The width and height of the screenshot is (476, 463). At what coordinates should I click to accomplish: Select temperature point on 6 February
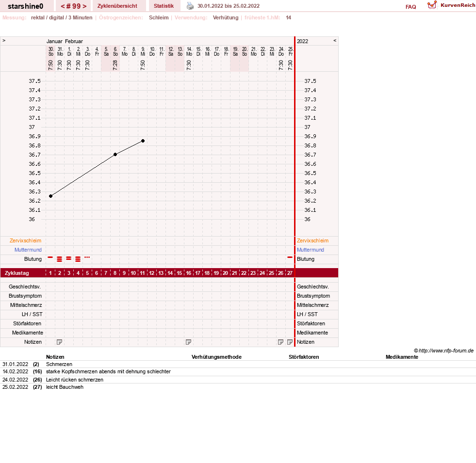pyautogui.click(x=115, y=155)
